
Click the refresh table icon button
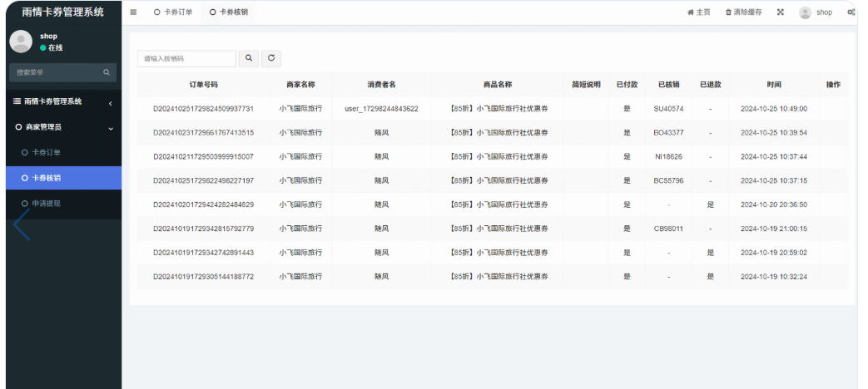(x=270, y=58)
